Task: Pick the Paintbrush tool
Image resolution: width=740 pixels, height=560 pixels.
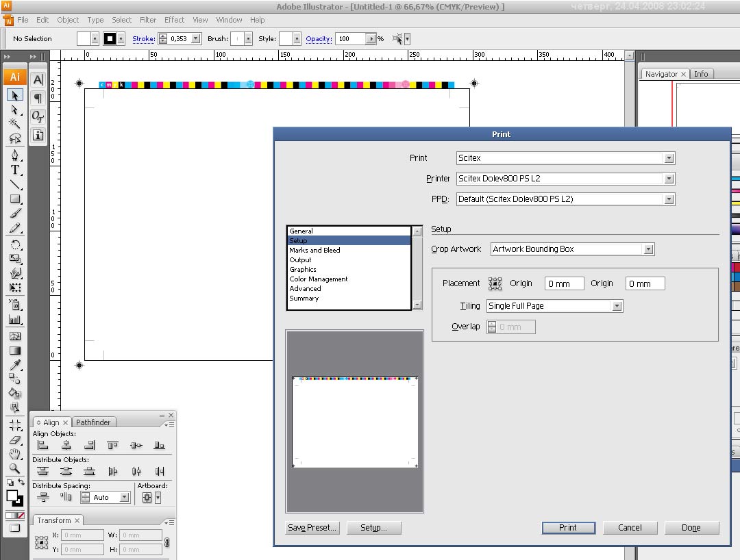Action: tap(15, 214)
